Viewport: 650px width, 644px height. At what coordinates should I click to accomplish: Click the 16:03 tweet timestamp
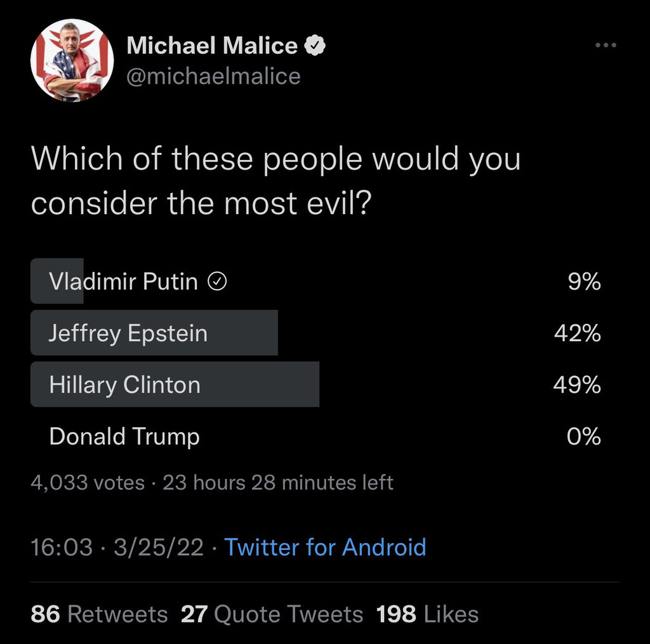[x=62, y=547]
